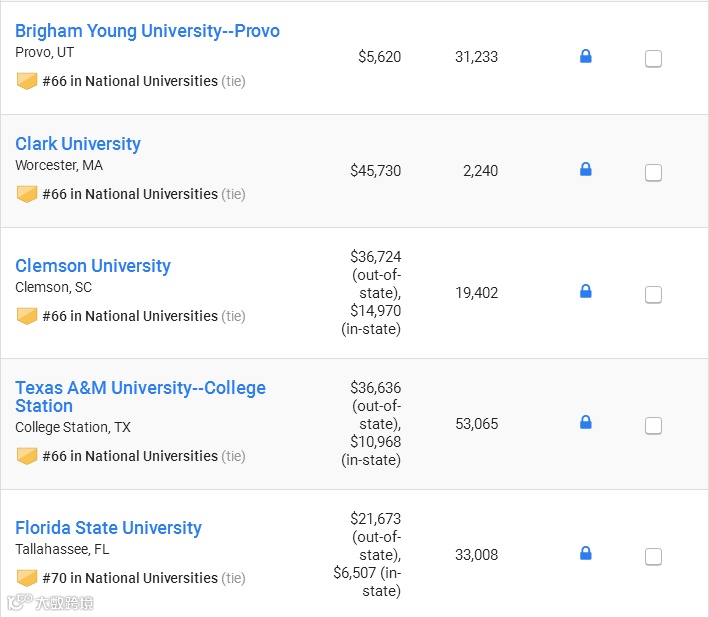
Task: Mark Florida State University compare checkbox
Action: (x=653, y=557)
